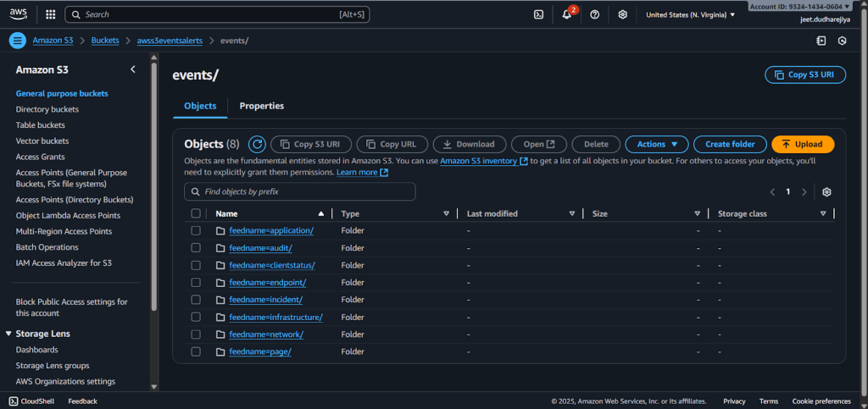Toggle the hamburger navigation menu
This screenshot has height=409, width=868.
[x=18, y=41]
